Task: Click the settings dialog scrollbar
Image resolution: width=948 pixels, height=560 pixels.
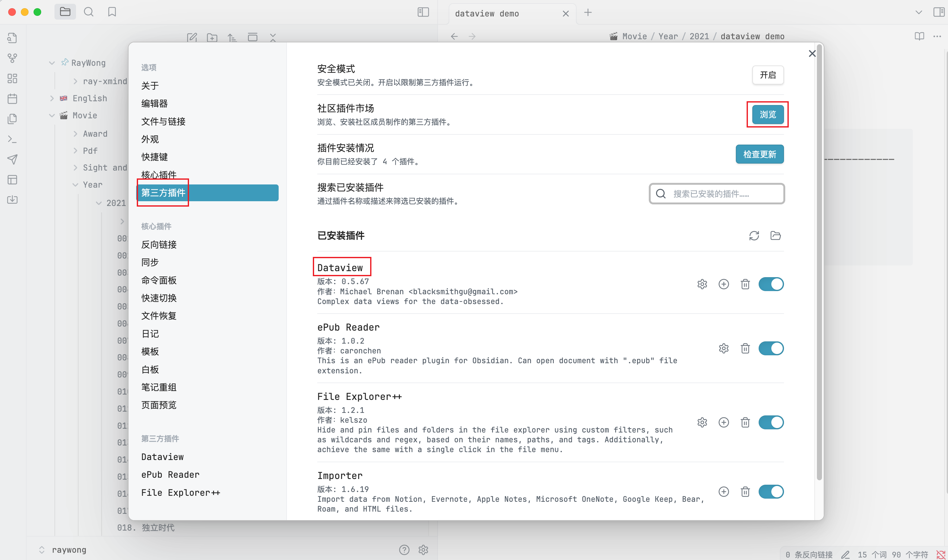Action: tap(819, 263)
